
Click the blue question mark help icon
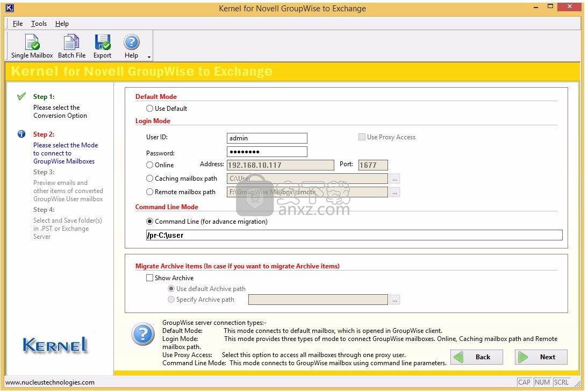click(x=143, y=333)
